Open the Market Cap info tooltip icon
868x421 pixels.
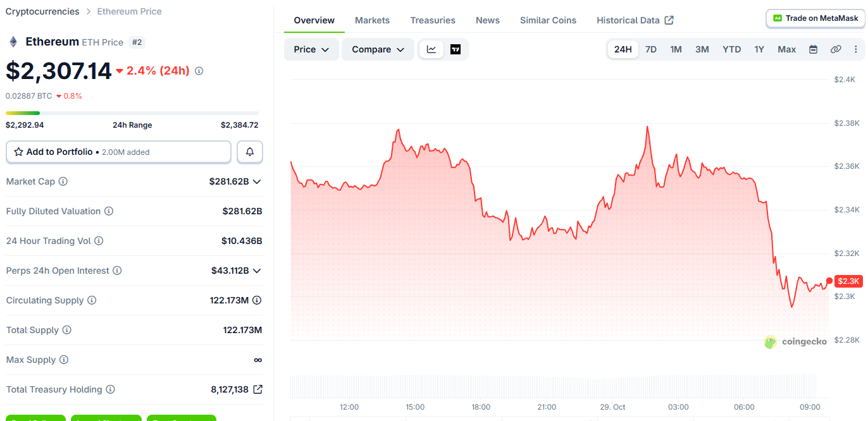tap(63, 181)
